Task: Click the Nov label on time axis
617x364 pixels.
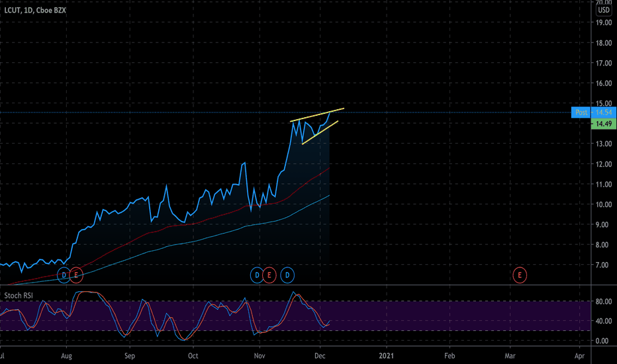Action: pos(260,356)
